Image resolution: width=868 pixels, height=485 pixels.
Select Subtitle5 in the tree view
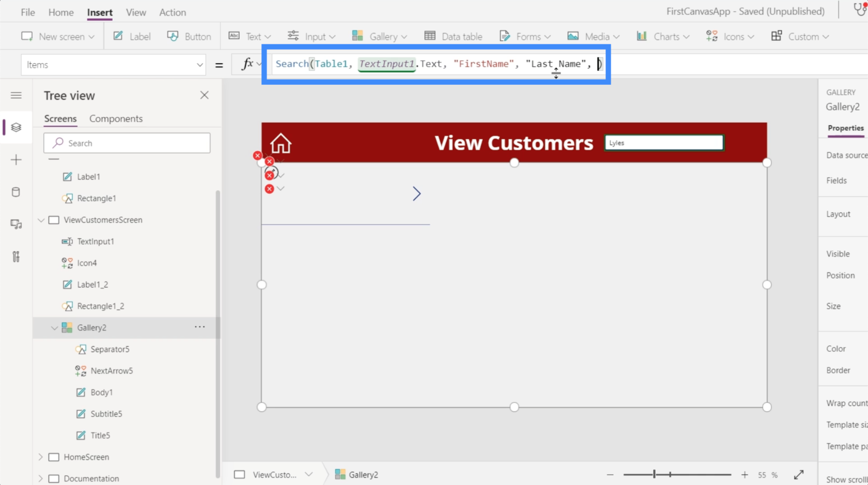(x=106, y=414)
